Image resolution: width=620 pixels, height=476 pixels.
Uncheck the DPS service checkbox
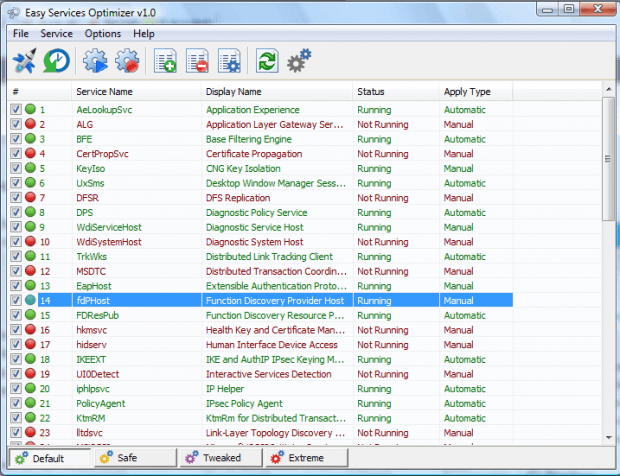click(x=16, y=212)
